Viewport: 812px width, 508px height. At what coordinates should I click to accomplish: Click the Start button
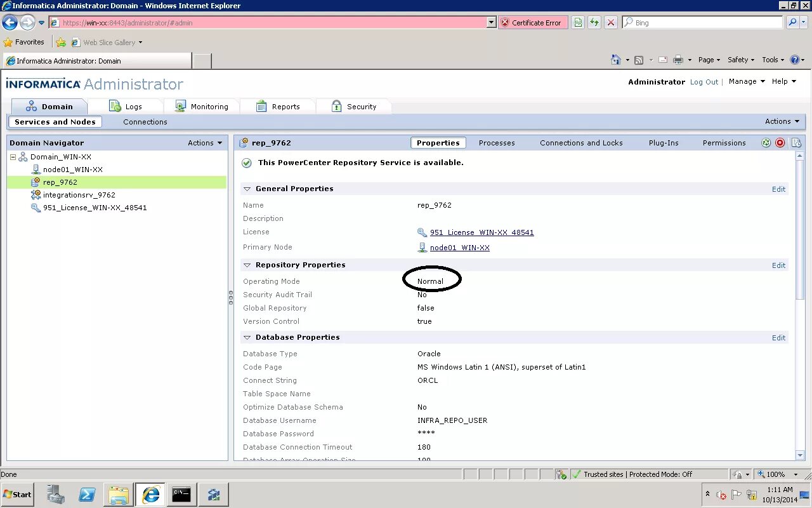[x=18, y=494]
